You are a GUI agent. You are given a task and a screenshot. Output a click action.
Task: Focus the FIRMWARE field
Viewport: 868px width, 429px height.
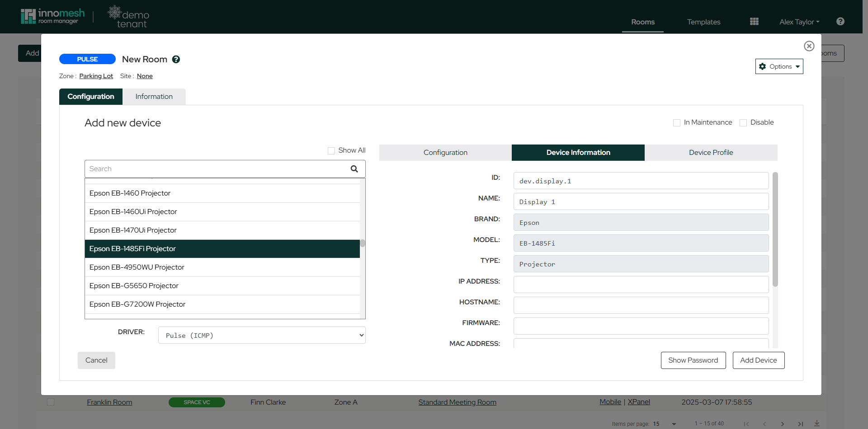[x=641, y=326]
